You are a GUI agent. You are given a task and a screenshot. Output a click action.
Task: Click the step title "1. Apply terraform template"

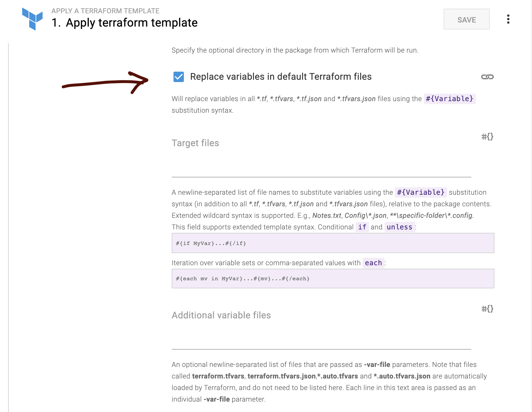pyautogui.click(x=125, y=23)
